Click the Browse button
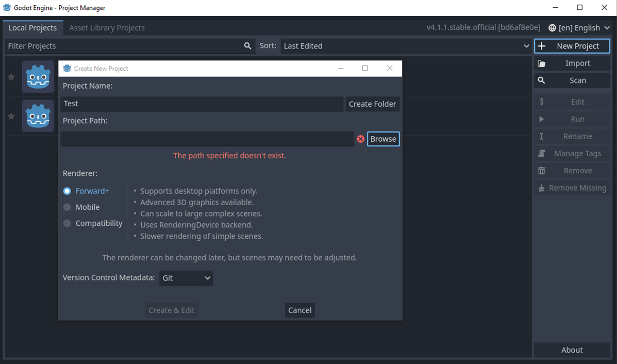Image resolution: width=617 pixels, height=364 pixels. pos(383,139)
